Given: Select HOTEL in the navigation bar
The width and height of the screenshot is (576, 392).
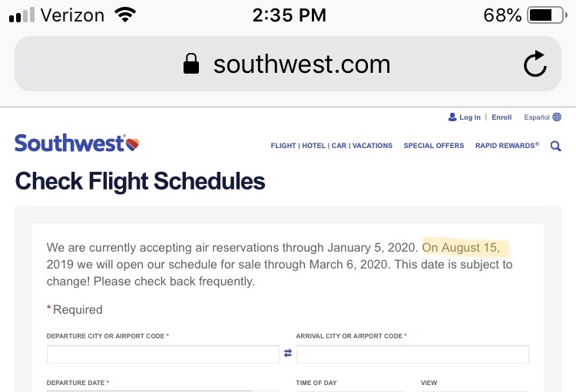Looking at the screenshot, I should point(315,146).
